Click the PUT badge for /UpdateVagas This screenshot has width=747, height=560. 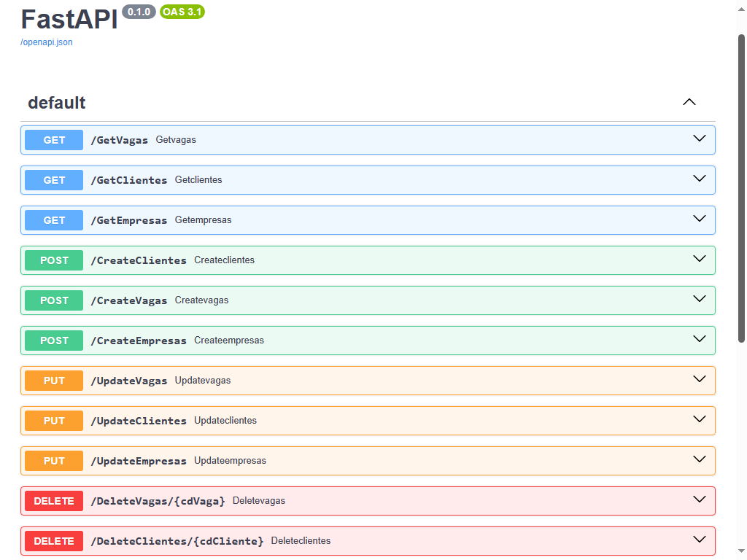tap(54, 381)
